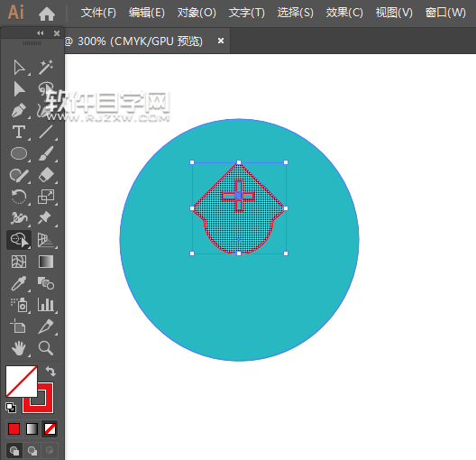Activate the Zoom magnifier tool
This screenshot has height=460, width=476.
[46, 348]
